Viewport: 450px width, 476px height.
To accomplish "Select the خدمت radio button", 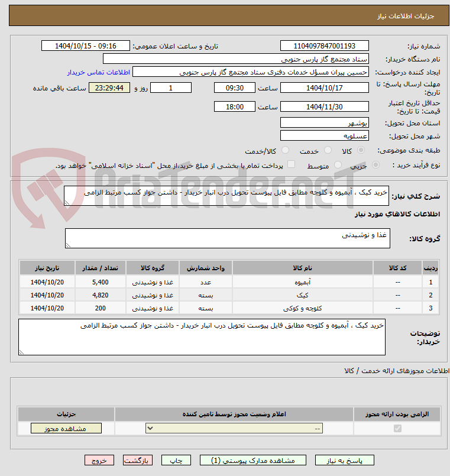I will pyautogui.click(x=328, y=150).
